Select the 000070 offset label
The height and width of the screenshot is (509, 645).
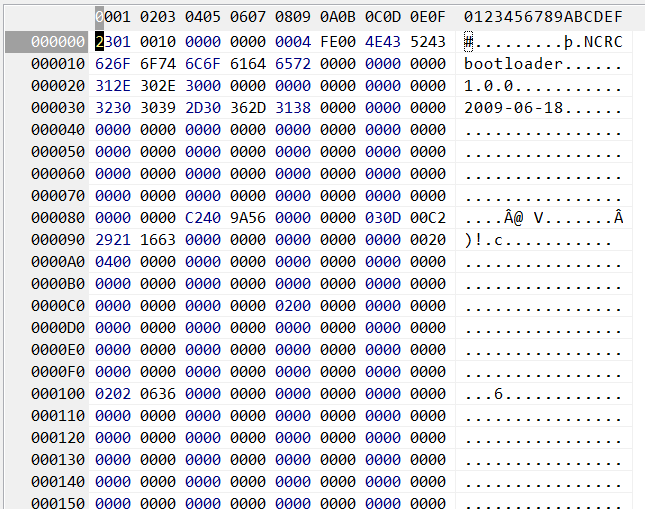coord(58,196)
